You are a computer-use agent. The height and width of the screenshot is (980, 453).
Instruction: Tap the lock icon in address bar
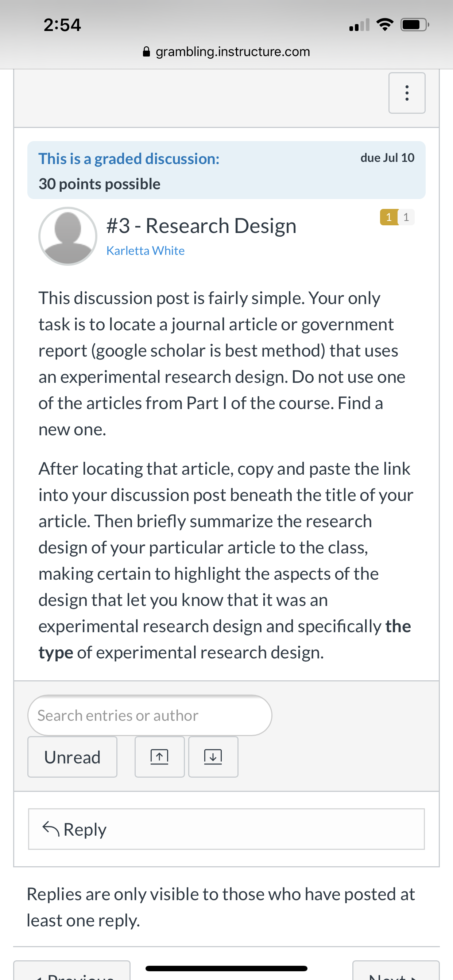coord(146,51)
